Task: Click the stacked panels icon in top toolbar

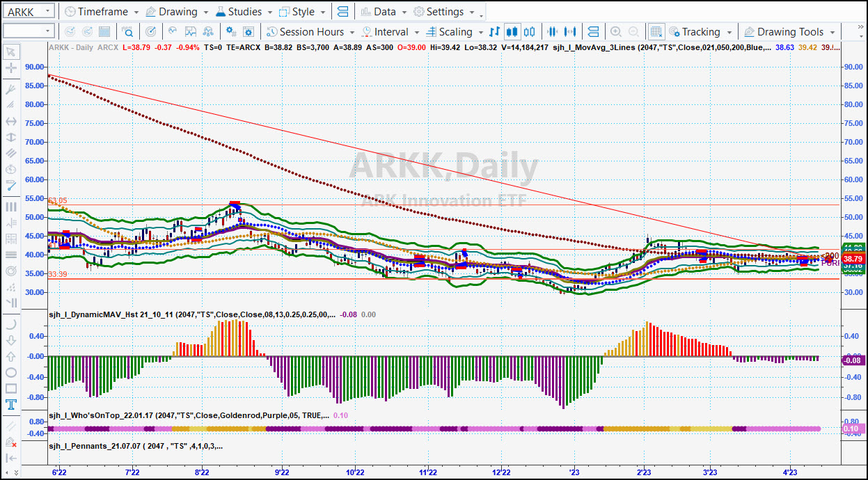Action: tap(342, 12)
